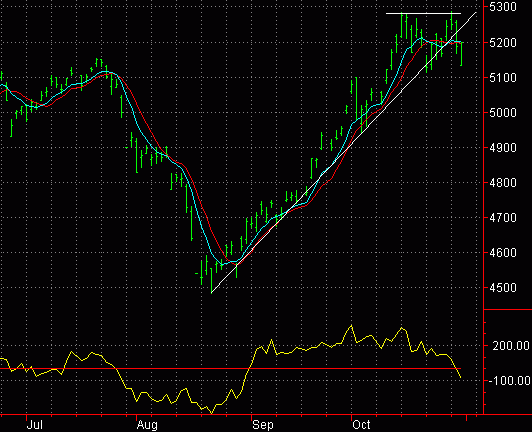Click the 4900 price axis label

[503, 148]
